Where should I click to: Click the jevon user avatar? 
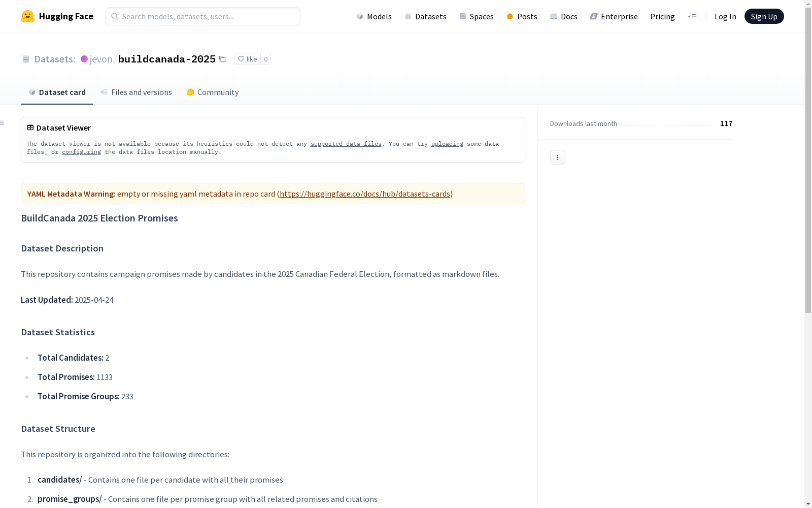point(84,59)
